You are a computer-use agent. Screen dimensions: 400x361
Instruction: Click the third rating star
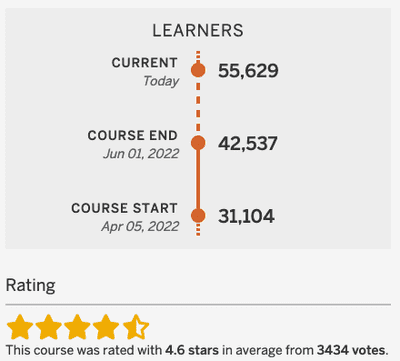pos(77,327)
